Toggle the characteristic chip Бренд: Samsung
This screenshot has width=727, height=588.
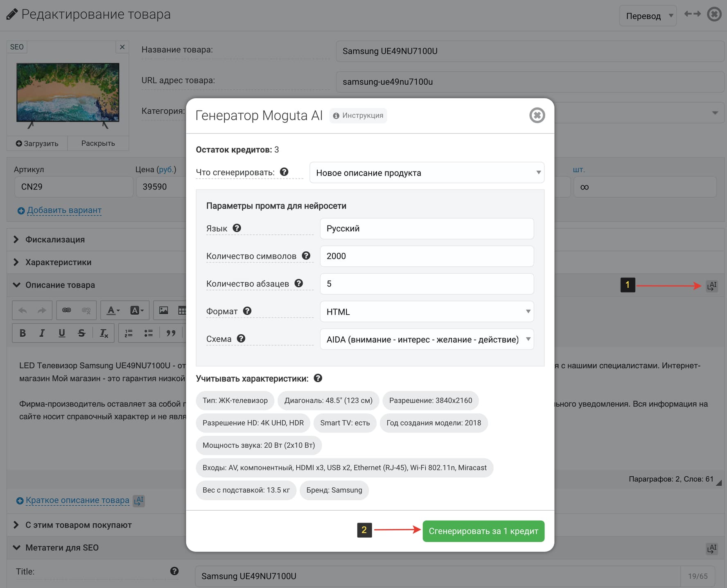[x=334, y=490]
